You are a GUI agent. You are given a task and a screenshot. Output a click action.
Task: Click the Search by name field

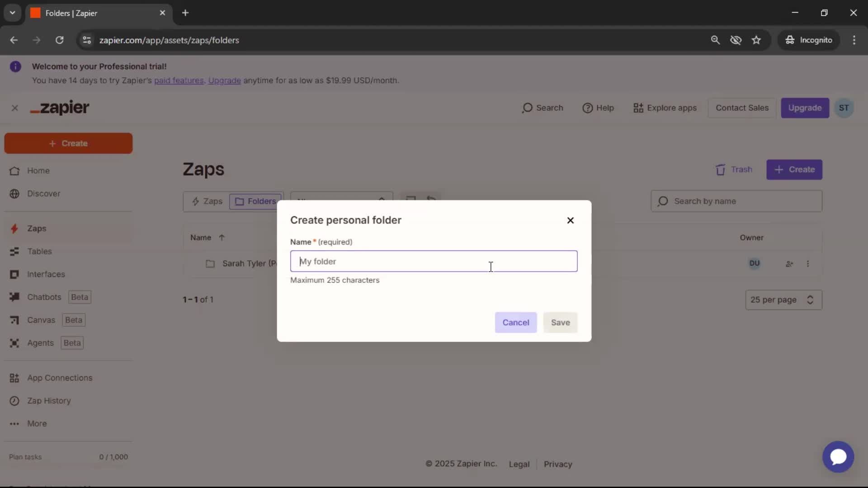pyautogui.click(x=736, y=201)
